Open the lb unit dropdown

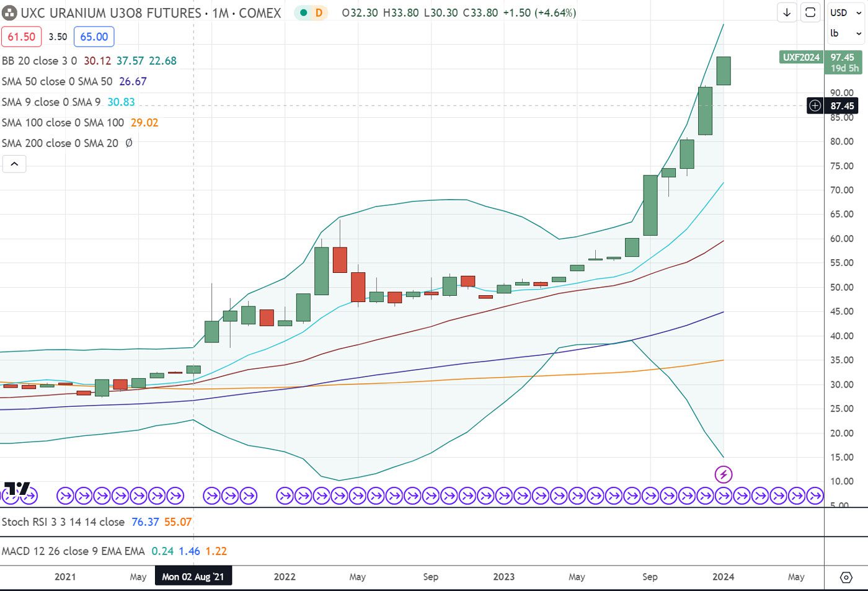coord(846,33)
